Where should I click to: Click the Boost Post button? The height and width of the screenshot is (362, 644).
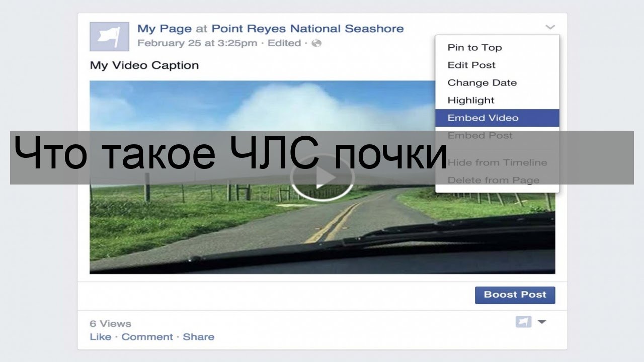(515, 295)
